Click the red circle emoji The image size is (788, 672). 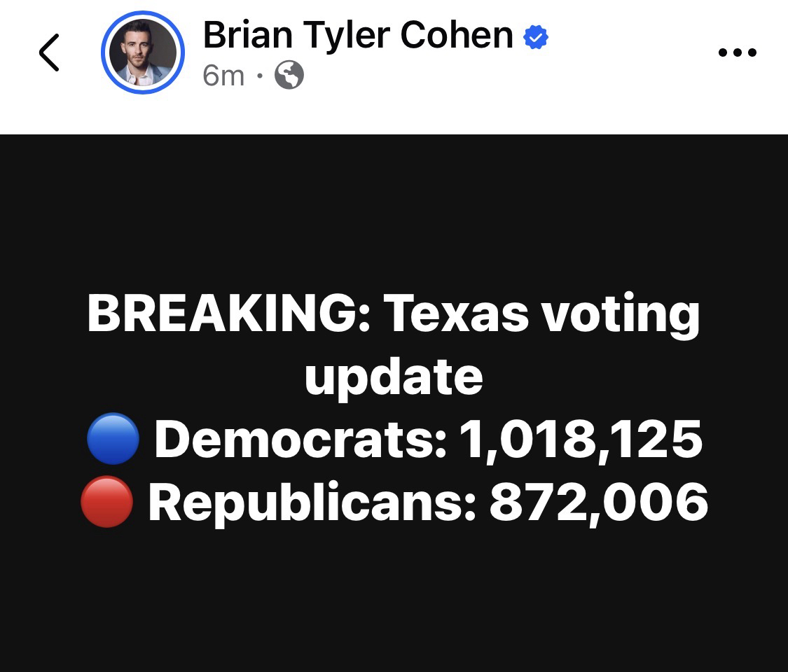click(106, 502)
